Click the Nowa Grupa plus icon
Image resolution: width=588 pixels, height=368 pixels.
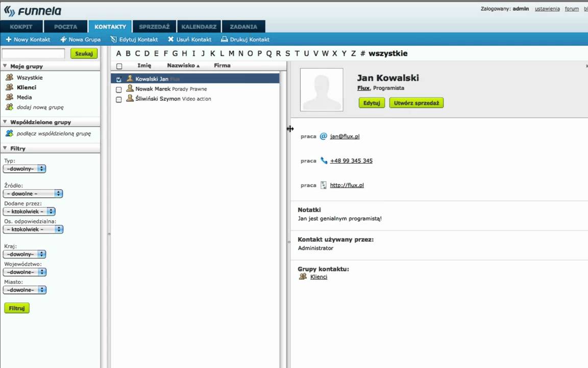(x=63, y=39)
